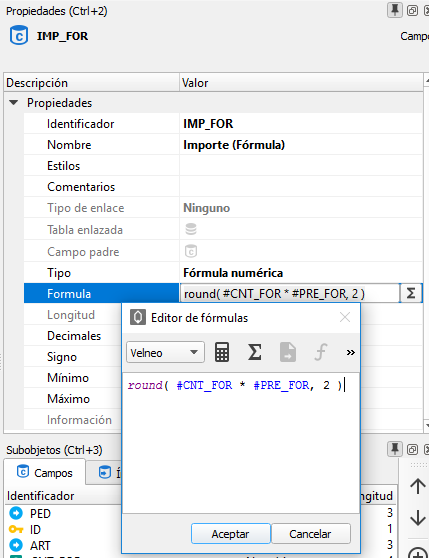This screenshot has width=429, height=558.
Task: Open the Velneo language dropdown
Action: tap(165, 352)
